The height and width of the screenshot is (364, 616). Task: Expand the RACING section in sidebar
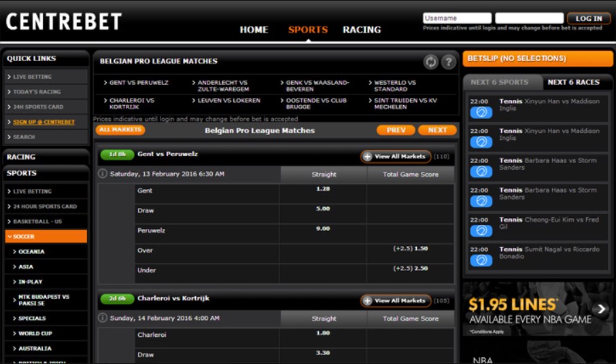click(x=46, y=157)
